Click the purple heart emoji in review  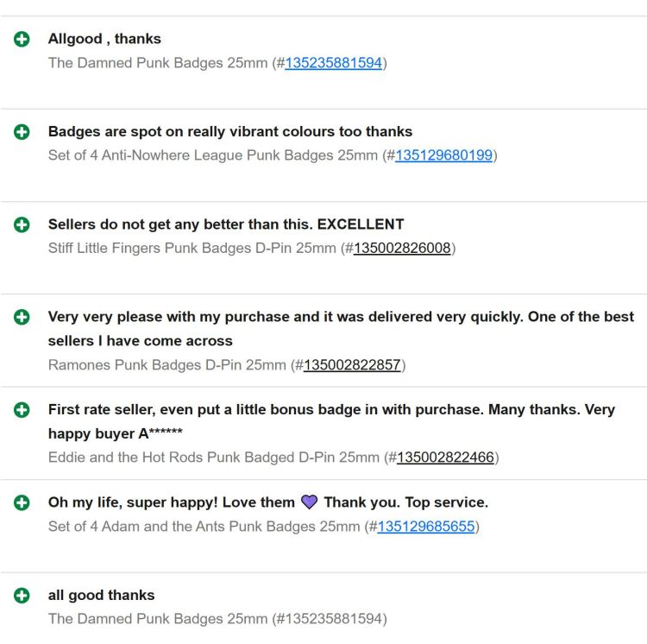309,502
